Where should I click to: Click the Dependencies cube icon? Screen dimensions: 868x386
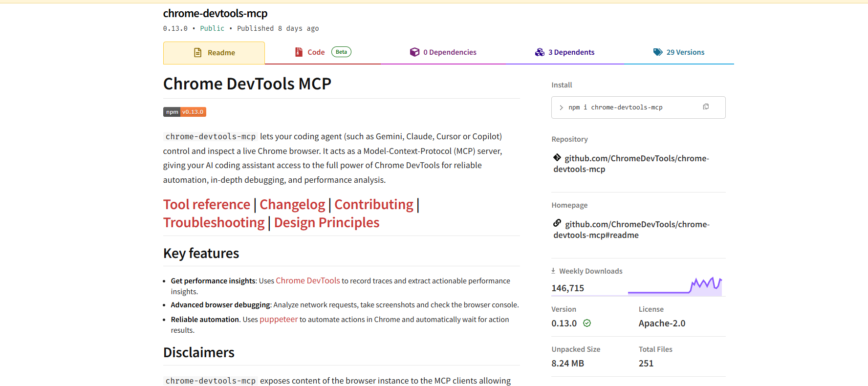tap(414, 52)
